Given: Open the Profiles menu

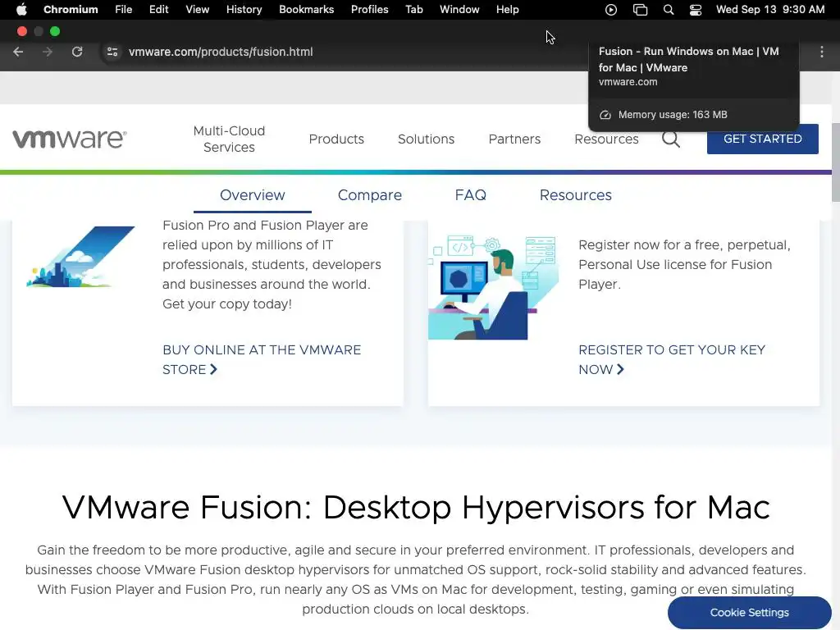Looking at the screenshot, I should tap(370, 10).
